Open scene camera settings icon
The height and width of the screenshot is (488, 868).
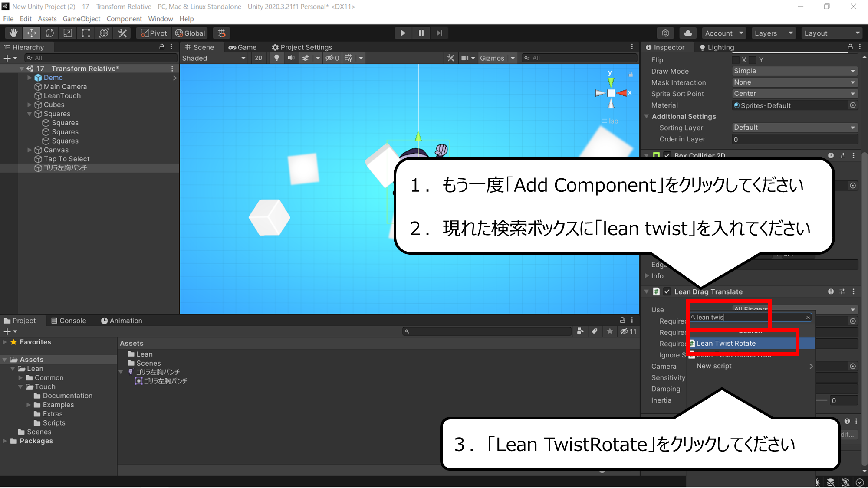tap(465, 58)
